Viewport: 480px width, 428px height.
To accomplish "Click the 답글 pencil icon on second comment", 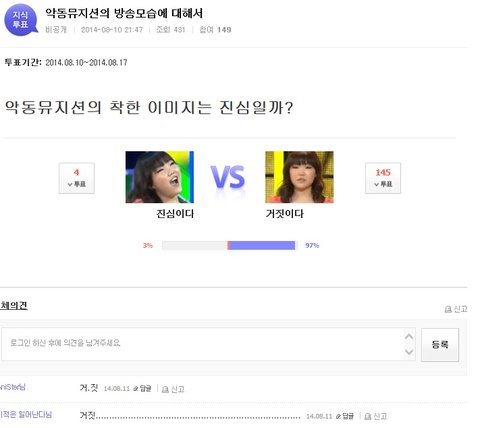I will pyautogui.click(x=338, y=416).
